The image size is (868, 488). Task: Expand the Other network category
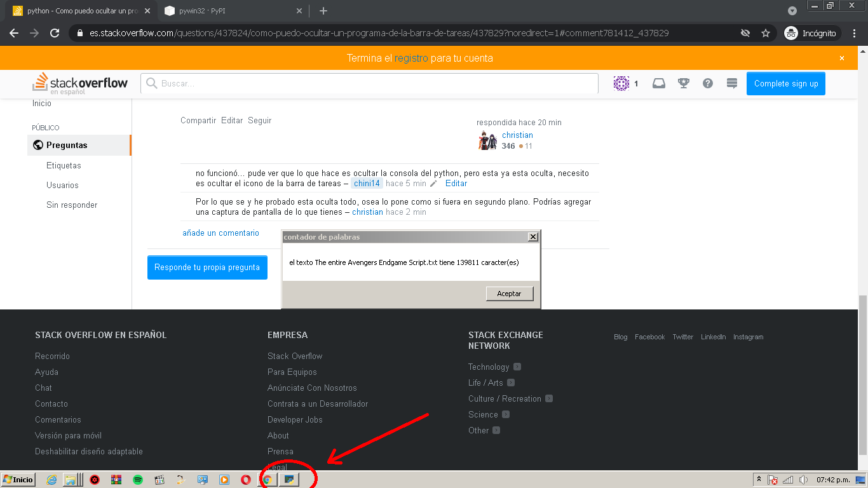point(496,430)
